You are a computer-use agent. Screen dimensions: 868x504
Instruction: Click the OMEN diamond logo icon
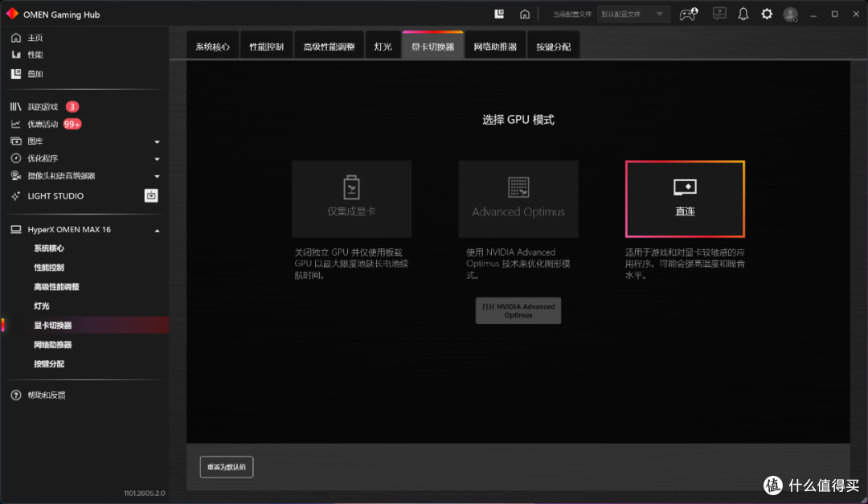click(12, 14)
